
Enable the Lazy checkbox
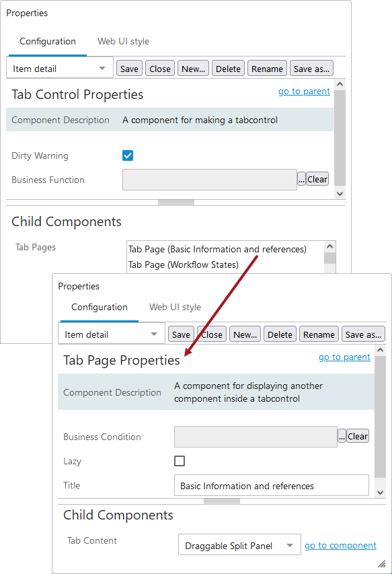coord(180,461)
